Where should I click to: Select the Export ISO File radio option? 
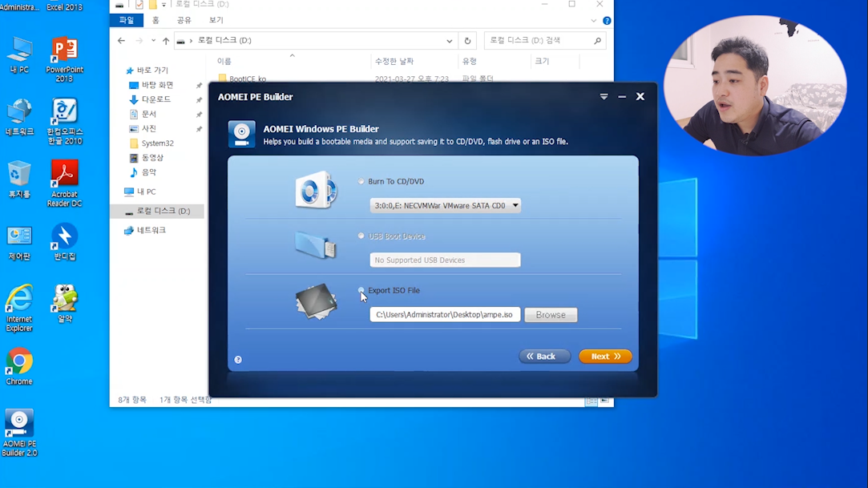361,290
